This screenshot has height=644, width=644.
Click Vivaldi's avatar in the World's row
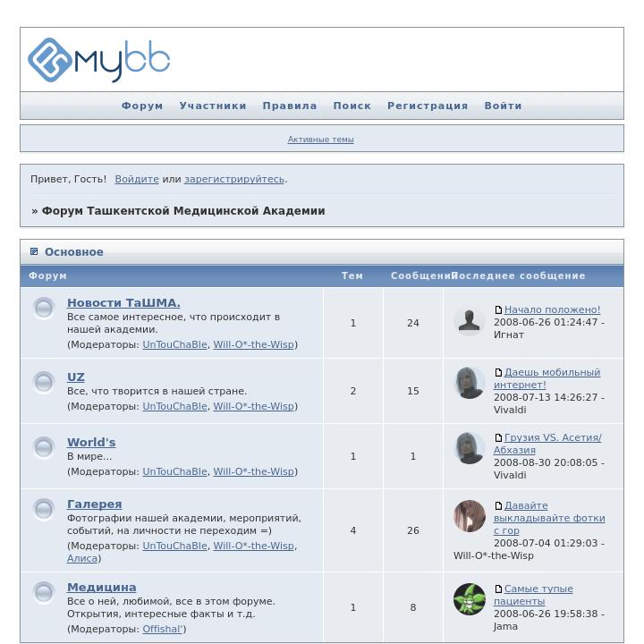point(470,448)
